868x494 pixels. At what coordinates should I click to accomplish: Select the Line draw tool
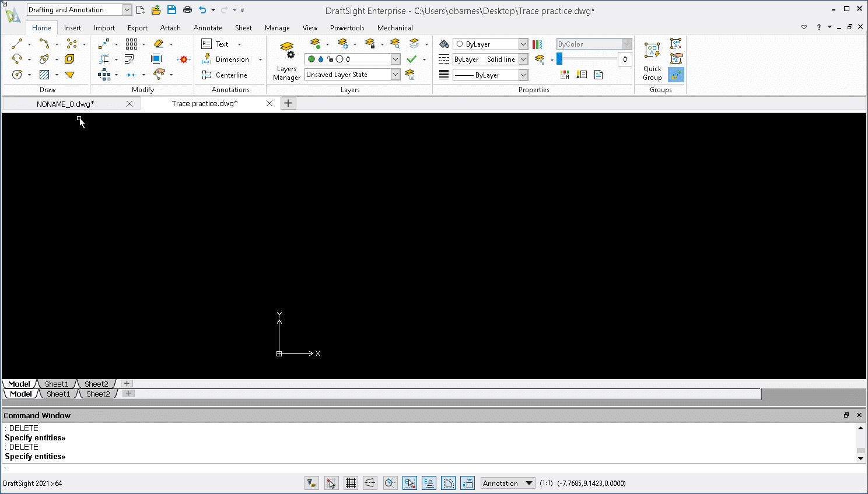tap(17, 44)
